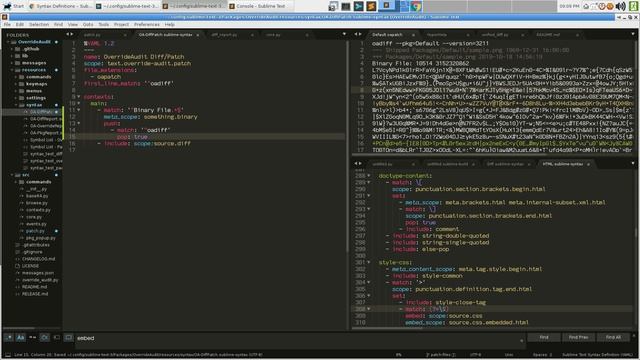This screenshot has width=640, height=360.
Task: Collapse the OverrideAudit root folder
Action: click(8, 42)
